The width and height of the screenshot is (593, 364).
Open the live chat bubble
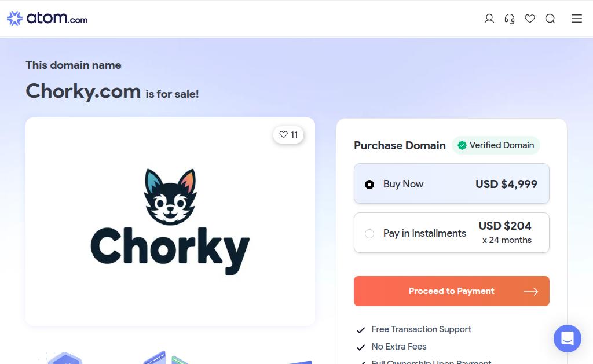(568, 339)
